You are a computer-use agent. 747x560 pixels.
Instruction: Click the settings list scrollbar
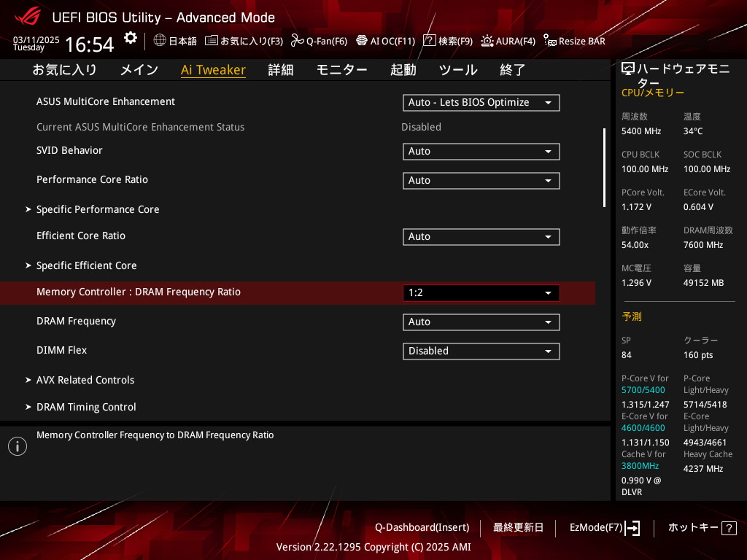click(x=604, y=168)
